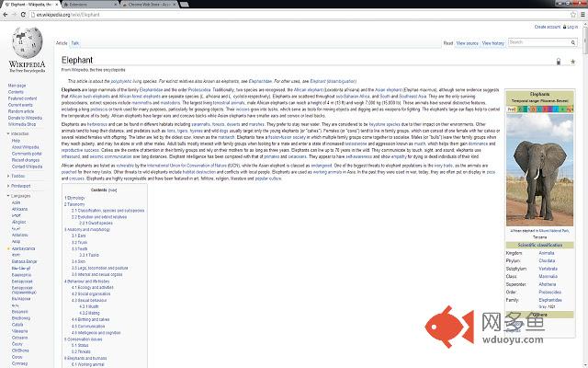Open the Talk page tab
Image resolution: width=588 pixels, height=368 pixels.
click(75, 43)
